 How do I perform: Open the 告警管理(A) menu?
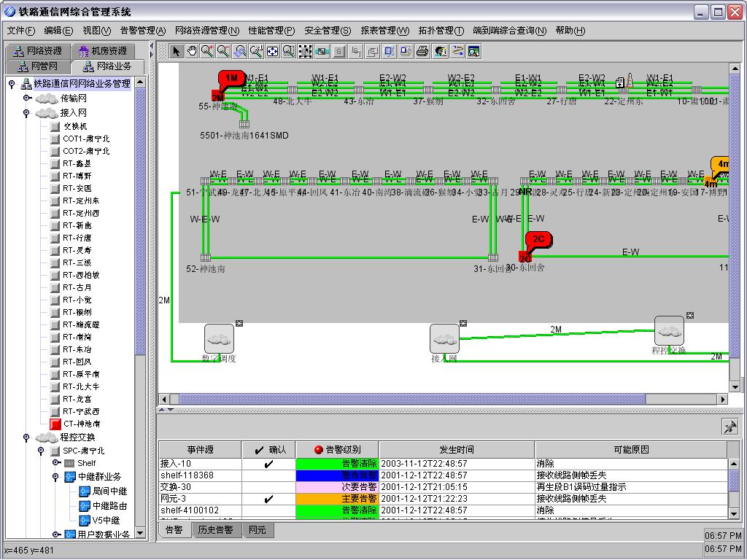[x=143, y=31]
